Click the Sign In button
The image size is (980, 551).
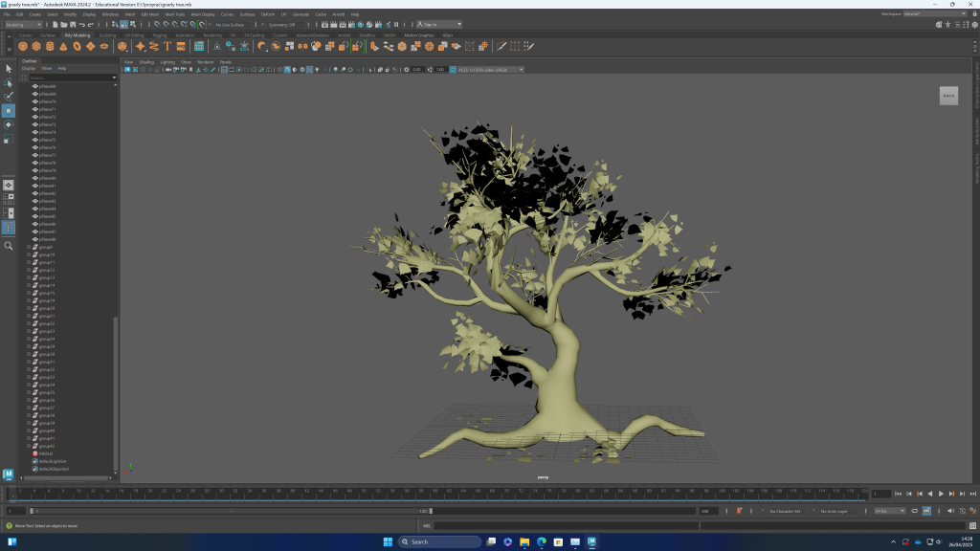437,25
